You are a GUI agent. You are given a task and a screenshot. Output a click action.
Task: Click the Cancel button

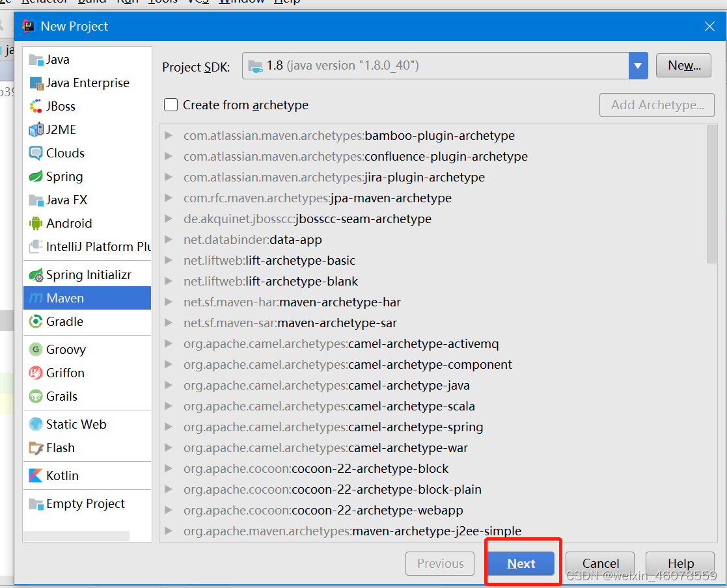coord(600,563)
